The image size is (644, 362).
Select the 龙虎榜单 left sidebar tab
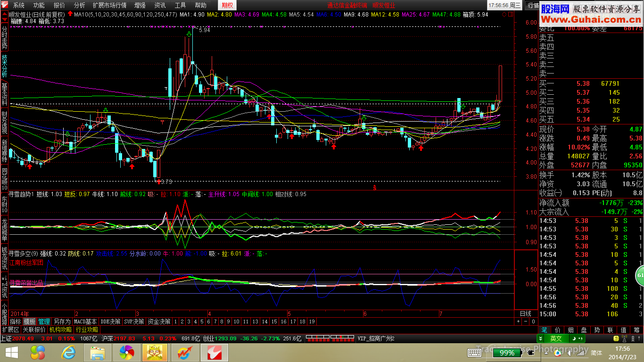[x=4, y=230]
